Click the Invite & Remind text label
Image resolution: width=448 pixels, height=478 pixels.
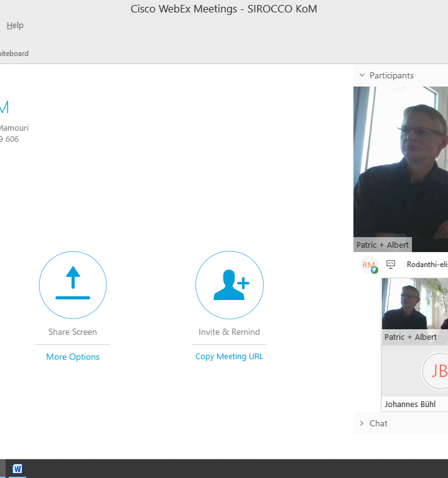[x=229, y=332]
